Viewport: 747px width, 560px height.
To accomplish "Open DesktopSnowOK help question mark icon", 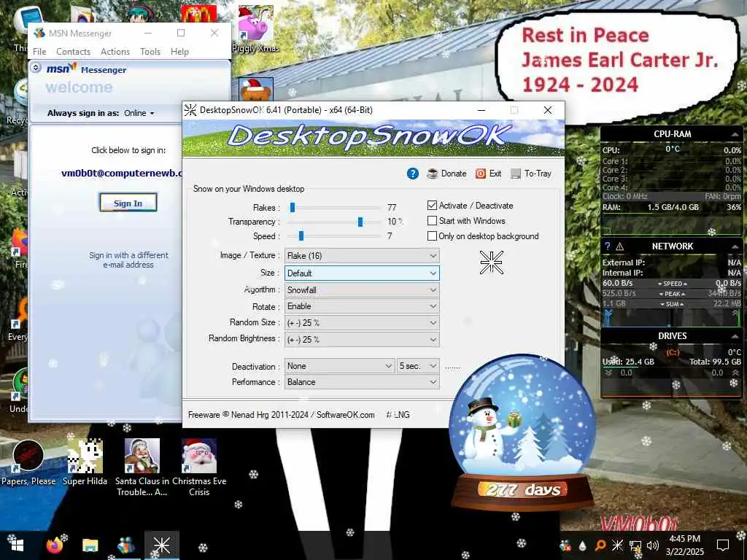I will (413, 174).
